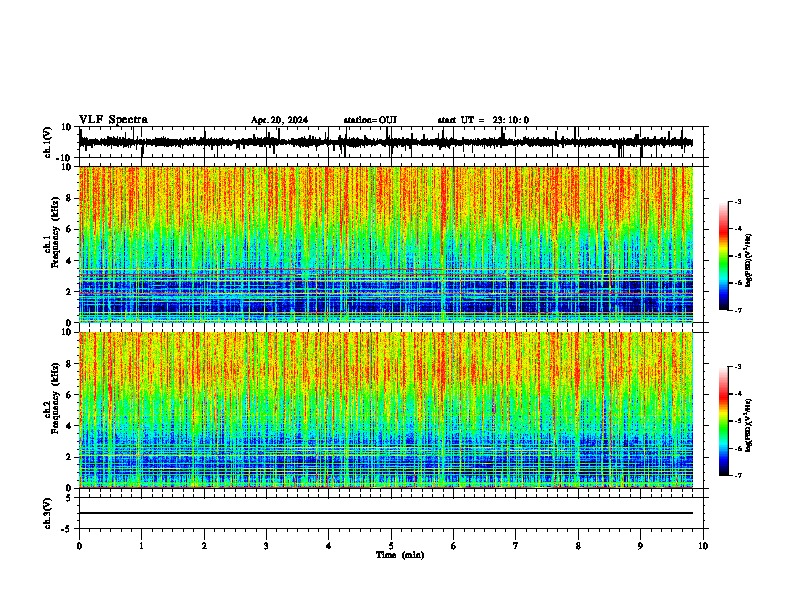The height and width of the screenshot is (612, 792).
Task: Click the start UT 23:10:0 label
Action: pos(483,120)
